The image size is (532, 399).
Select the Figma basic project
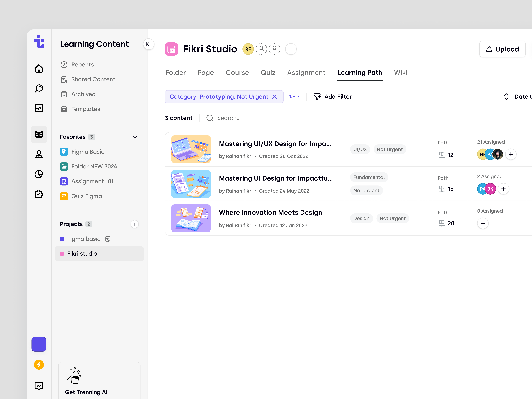point(84,239)
